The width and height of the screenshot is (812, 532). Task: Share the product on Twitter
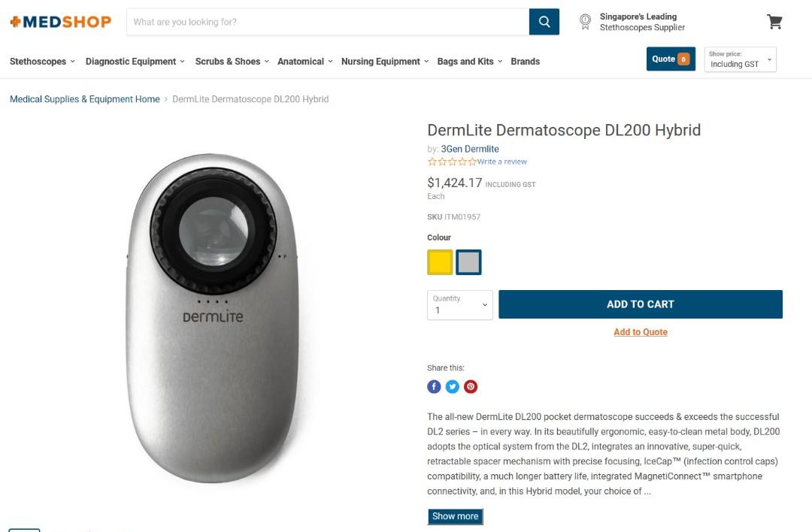(452, 386)
